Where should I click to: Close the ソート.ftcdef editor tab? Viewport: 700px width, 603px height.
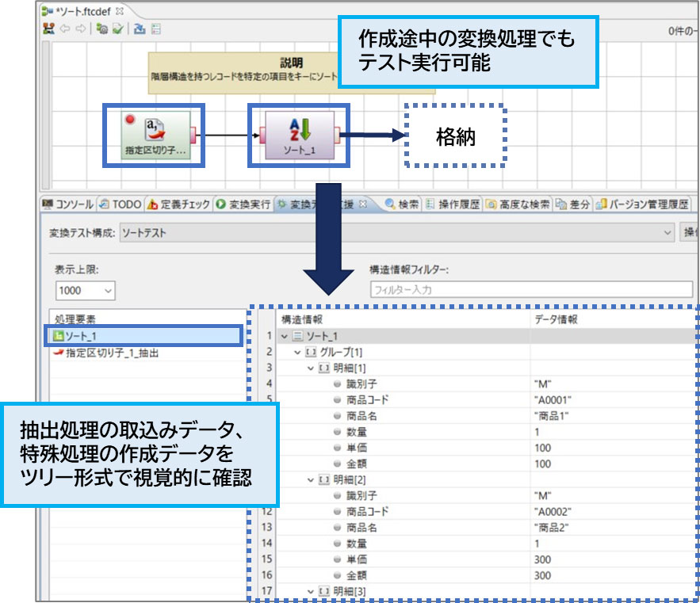[x=120, y=12]
